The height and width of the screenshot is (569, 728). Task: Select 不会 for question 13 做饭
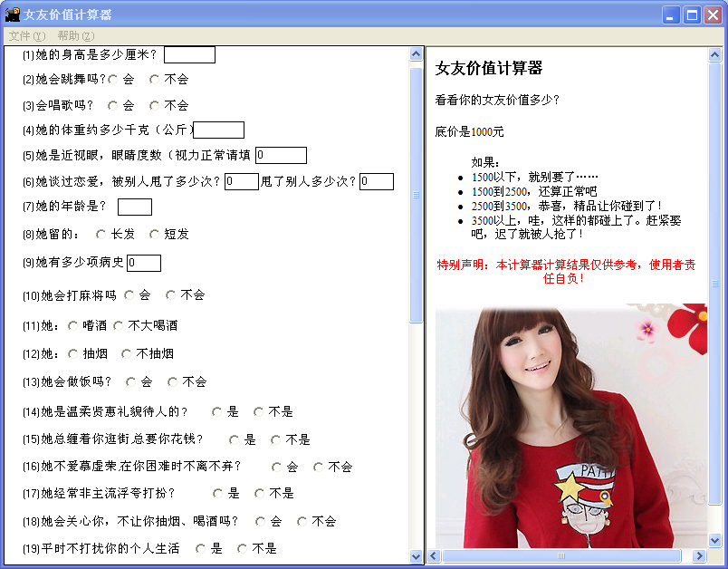[172, 382]
